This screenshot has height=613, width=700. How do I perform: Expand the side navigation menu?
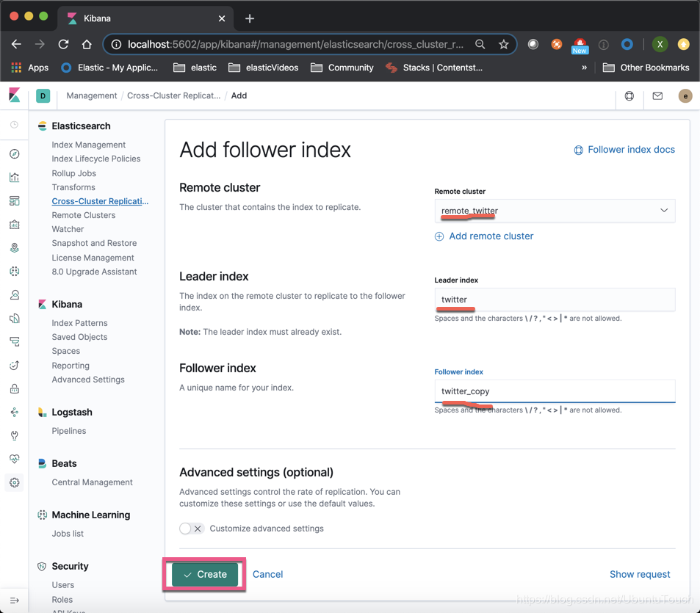(14, 601)
